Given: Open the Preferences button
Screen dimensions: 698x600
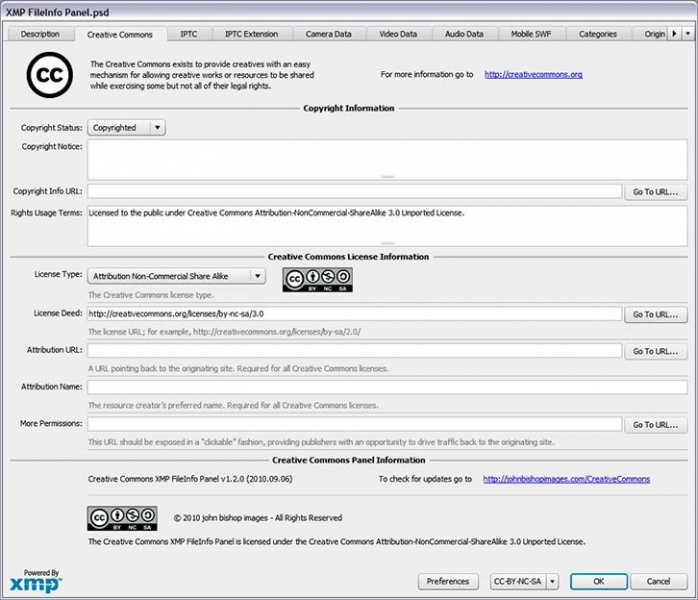Looking at the screenshot, I should tap(448, 581).
